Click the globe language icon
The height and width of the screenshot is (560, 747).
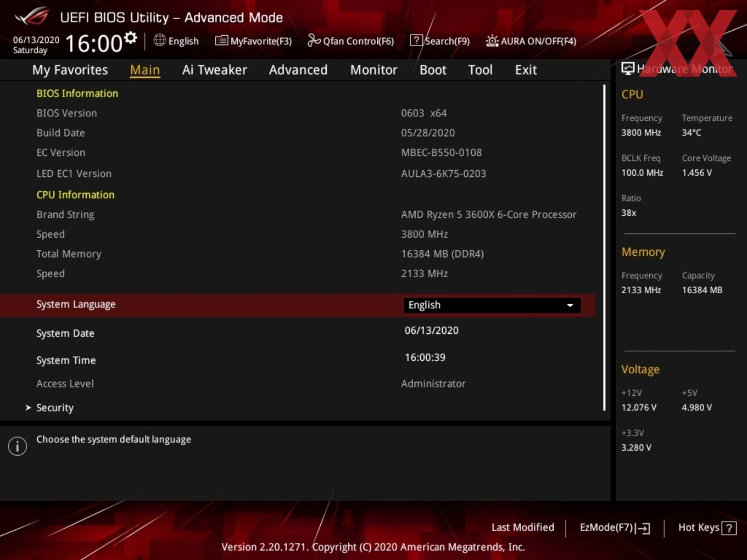coord(159,40)
